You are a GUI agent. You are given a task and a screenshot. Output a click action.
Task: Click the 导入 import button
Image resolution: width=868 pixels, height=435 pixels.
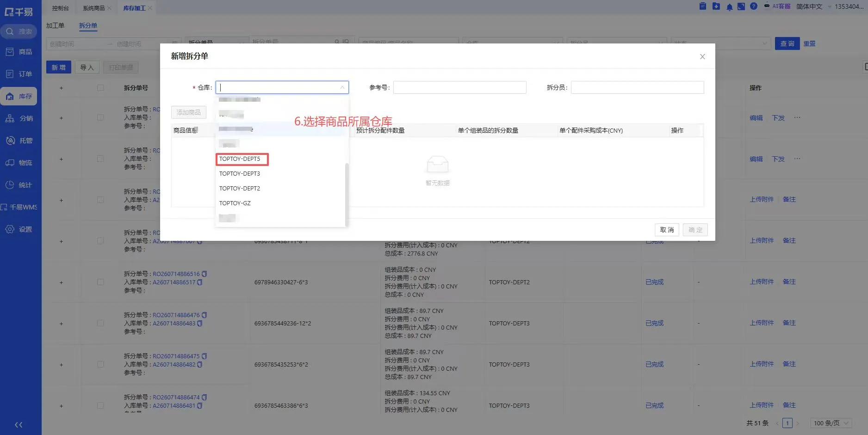87,67
